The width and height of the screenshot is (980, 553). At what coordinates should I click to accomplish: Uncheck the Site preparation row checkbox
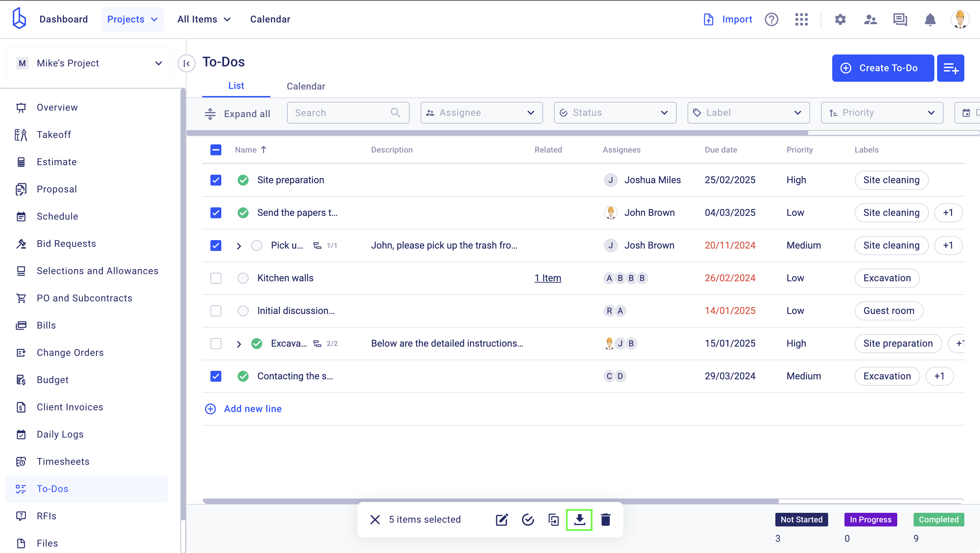[x=216, y=180]
